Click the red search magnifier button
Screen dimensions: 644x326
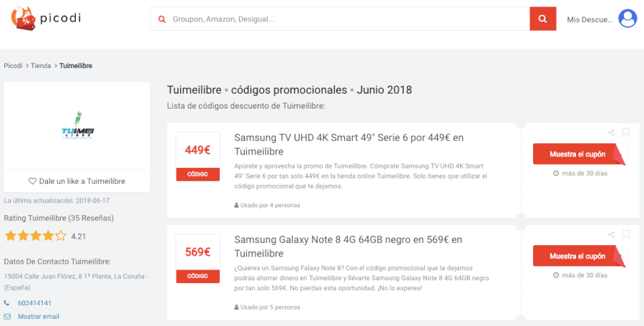tap(543, 19)
